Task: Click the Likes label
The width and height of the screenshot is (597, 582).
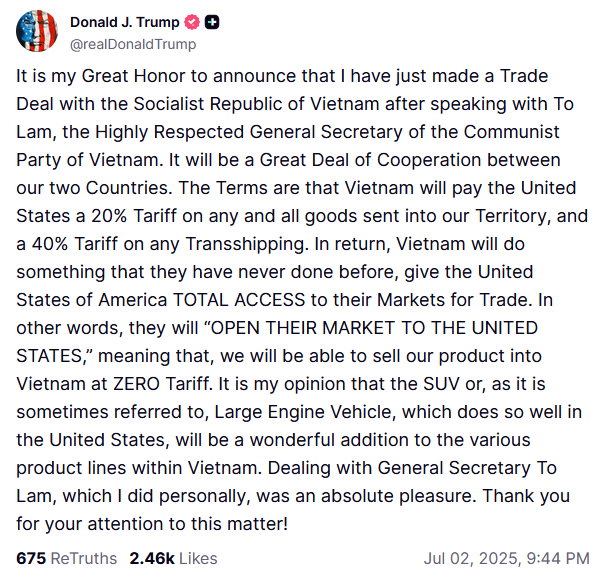Action: tap(198, 558)
